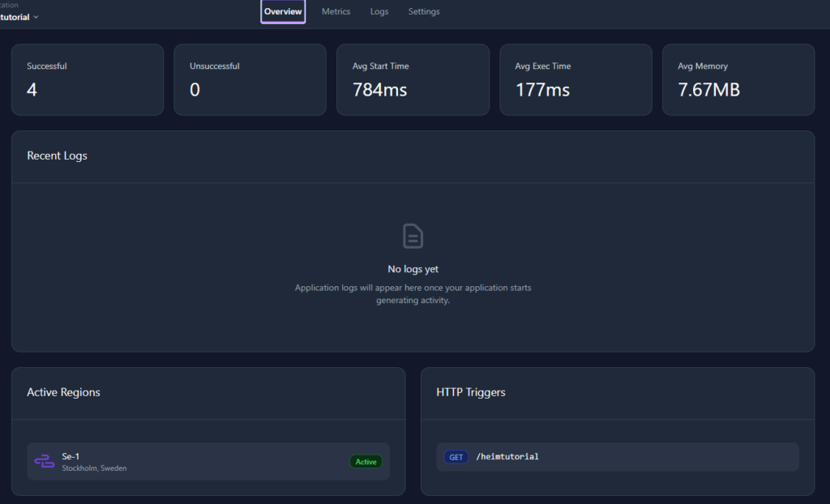Click the Active status badge
The width and height of the screenshot is (830, 504).
pos(366,462)
